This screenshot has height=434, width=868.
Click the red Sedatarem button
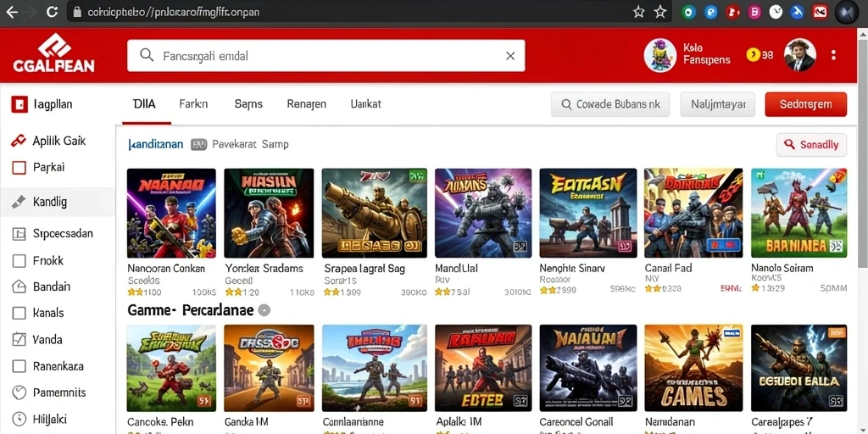805,104
